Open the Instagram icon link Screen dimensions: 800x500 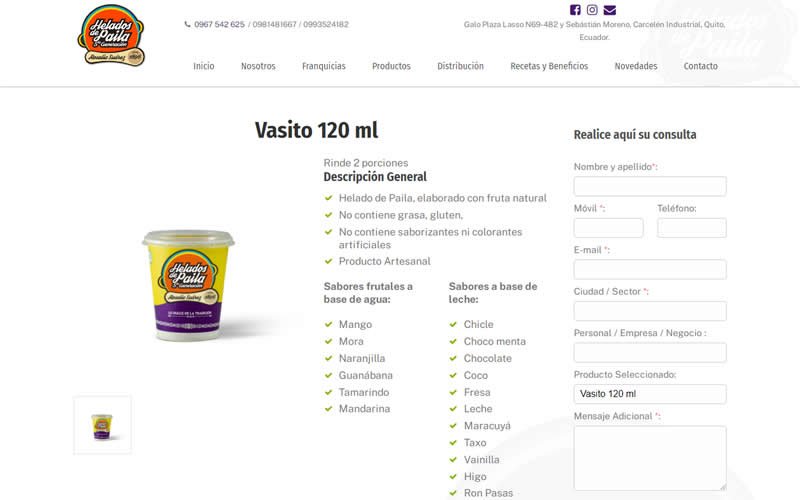tap(592, 10)
